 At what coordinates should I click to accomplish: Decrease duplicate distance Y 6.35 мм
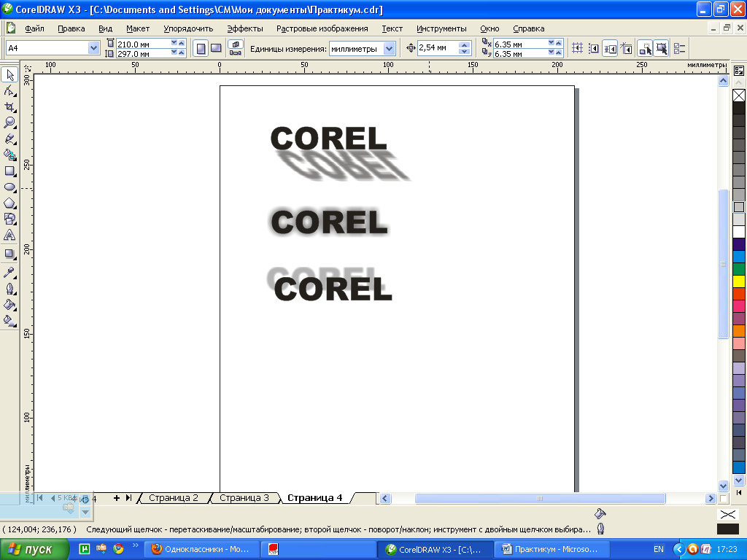[551, 52]
